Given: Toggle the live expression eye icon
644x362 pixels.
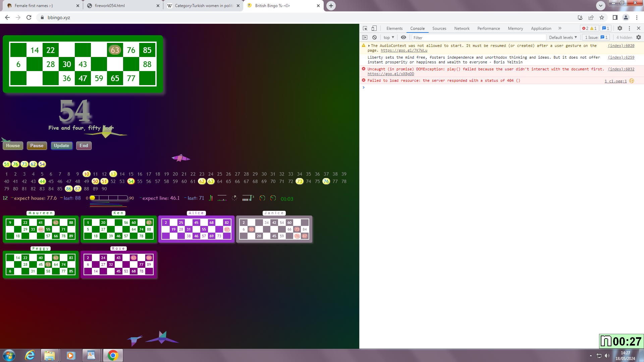Looking at the screenshot, I should (x=404, y=38).
